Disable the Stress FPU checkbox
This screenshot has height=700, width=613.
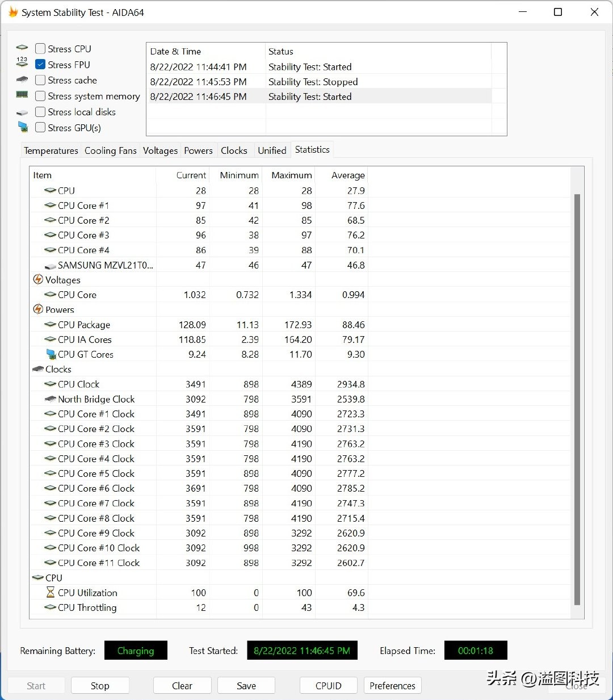point(40,64)
